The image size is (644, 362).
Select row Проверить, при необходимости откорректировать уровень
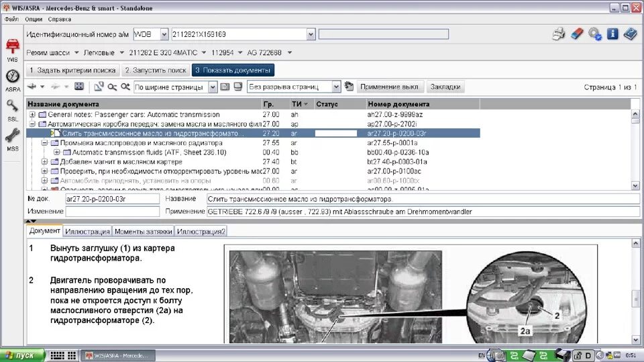[253, 171]
